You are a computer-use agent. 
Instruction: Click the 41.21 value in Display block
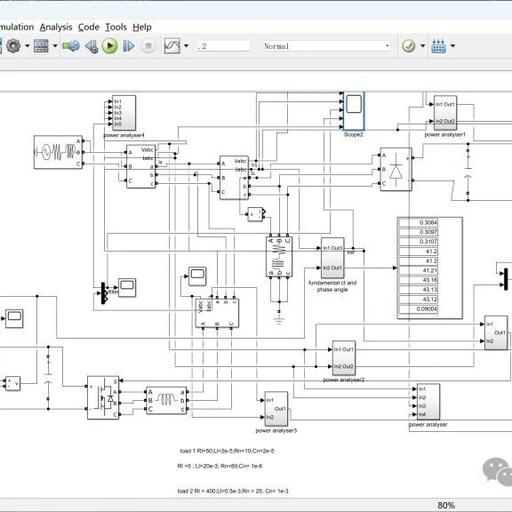click(x=418, y=270)
